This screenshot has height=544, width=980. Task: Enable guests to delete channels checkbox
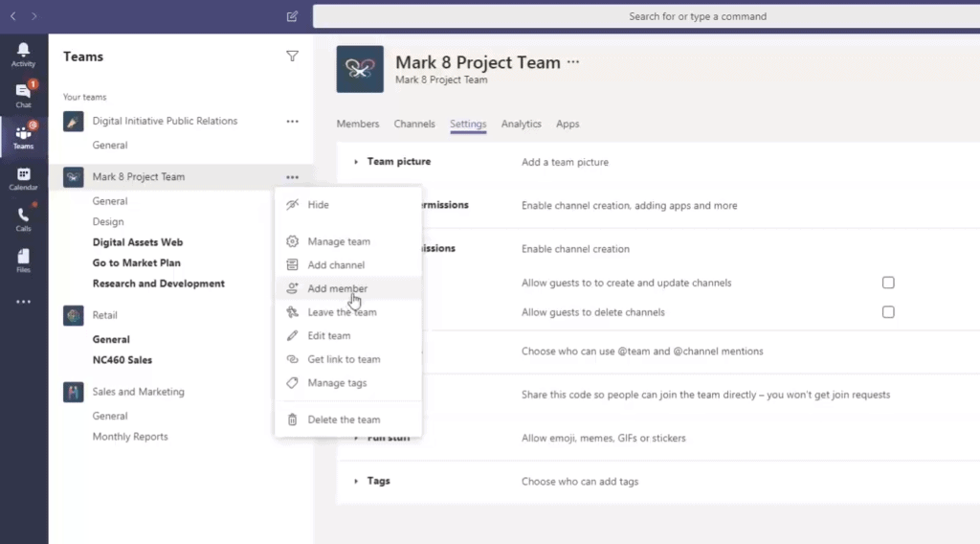tap(888, 312)
